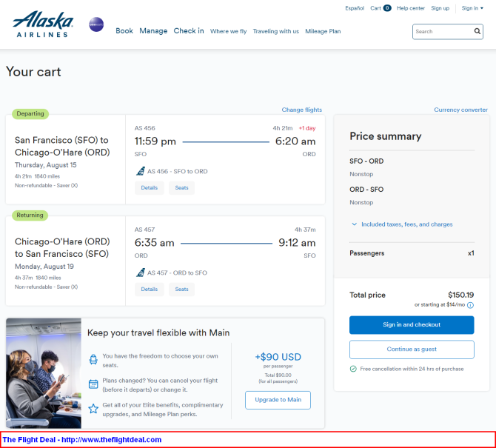Open the Currency converter link
496x448 pixels.
460,110
